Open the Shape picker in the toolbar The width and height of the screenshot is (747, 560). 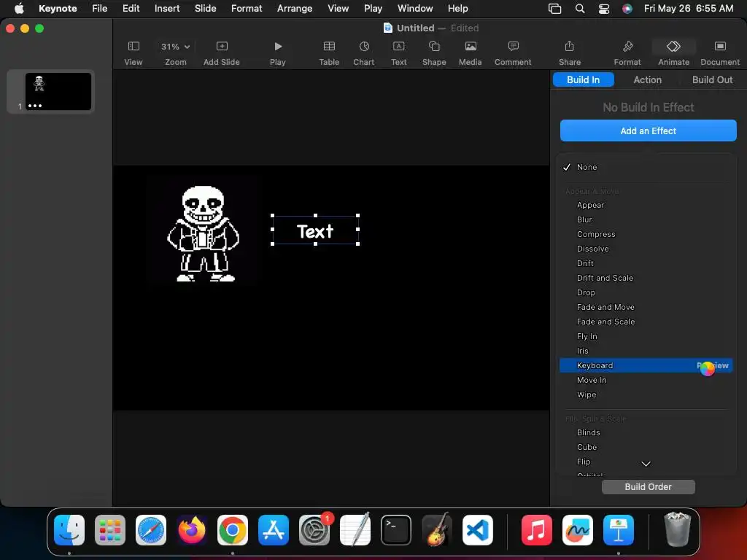pos(434,52)
